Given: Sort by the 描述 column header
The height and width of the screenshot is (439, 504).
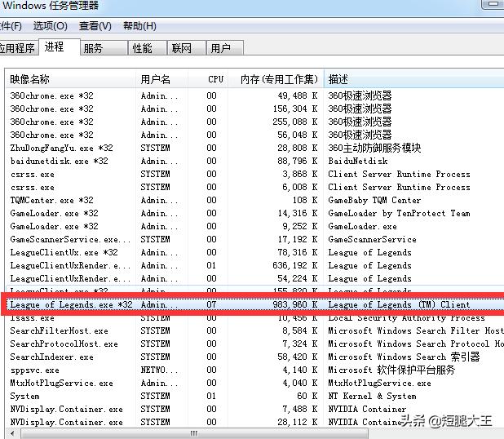Looking at the screenshot, I should [x=413, y=79].
